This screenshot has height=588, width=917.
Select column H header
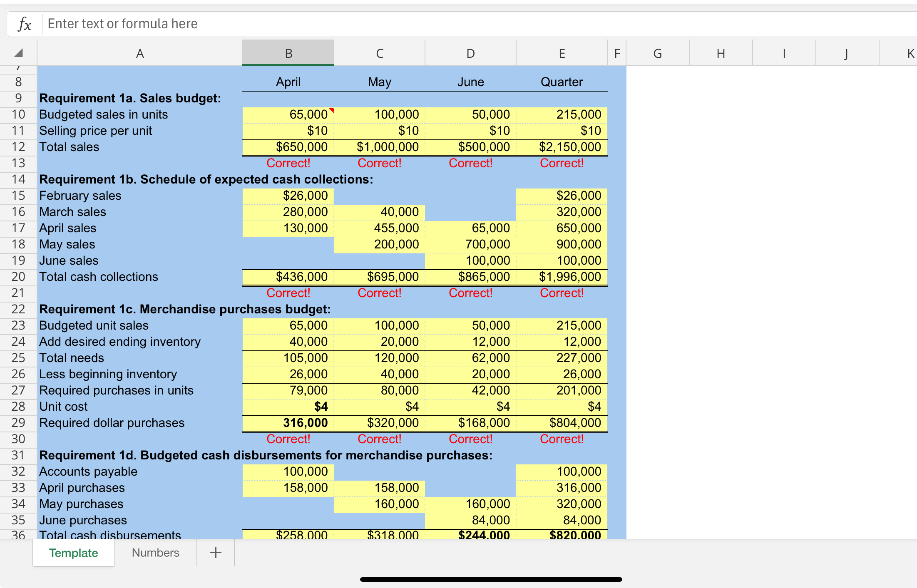click(x=721, y=53)
